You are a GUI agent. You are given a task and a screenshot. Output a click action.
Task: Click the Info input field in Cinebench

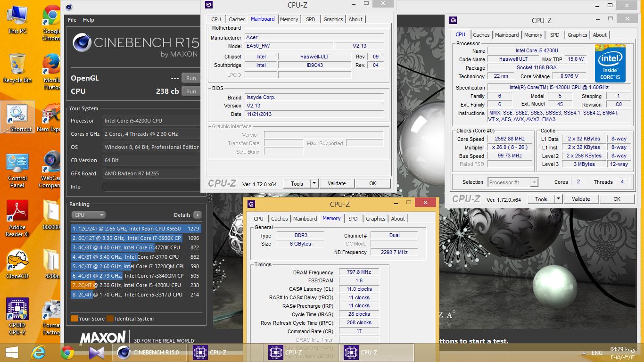point(151,187)
